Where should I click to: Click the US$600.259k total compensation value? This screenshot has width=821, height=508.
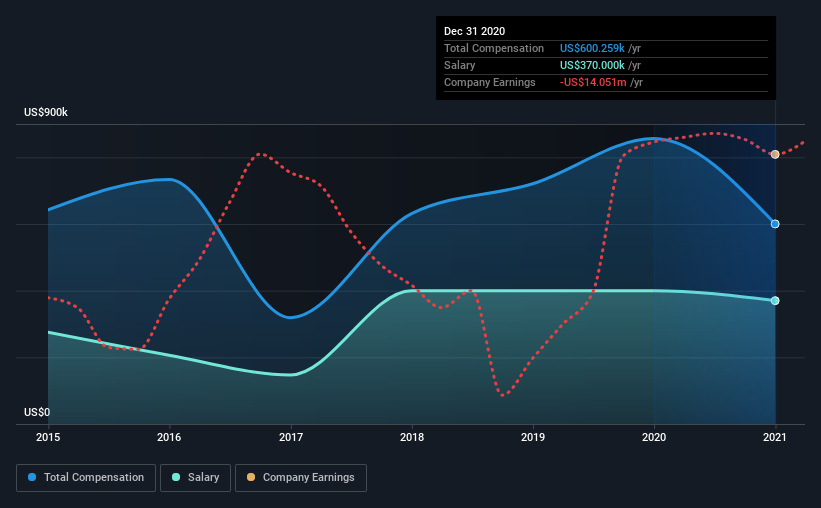(x=592, y=48)
